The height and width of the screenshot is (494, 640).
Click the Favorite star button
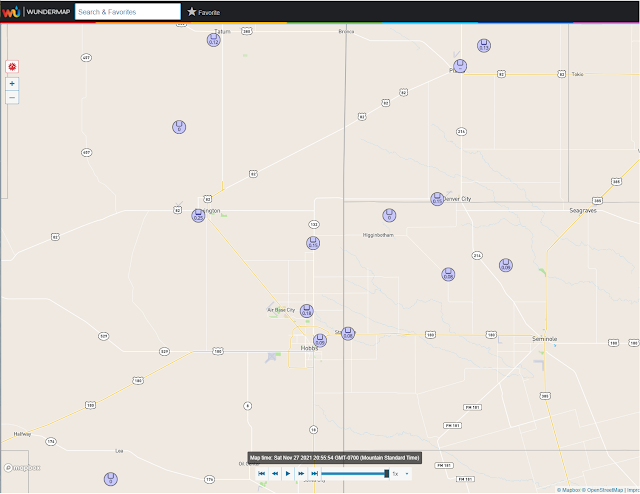coord(203,12)
